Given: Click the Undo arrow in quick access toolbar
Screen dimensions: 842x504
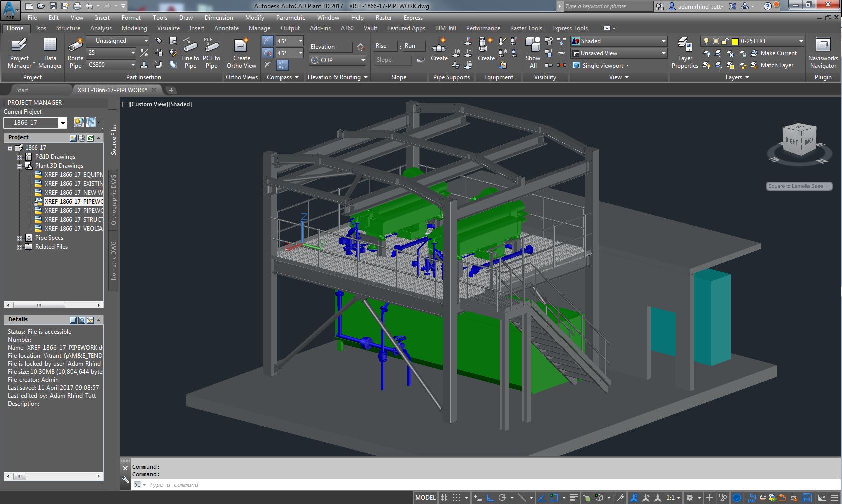Looking at the screenshot, I should tap(89, 6).
